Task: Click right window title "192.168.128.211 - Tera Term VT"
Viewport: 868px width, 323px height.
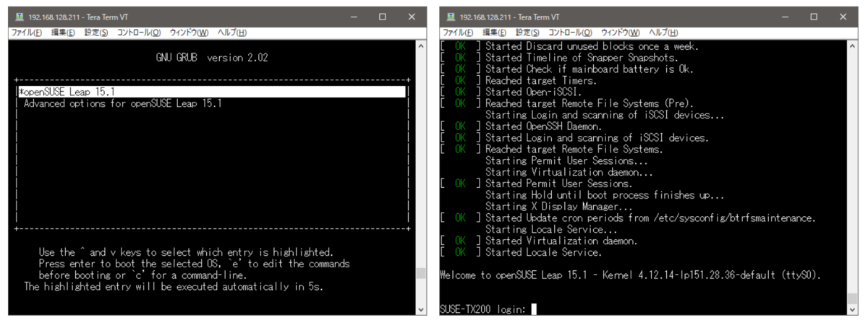Action: coord(511,17)
